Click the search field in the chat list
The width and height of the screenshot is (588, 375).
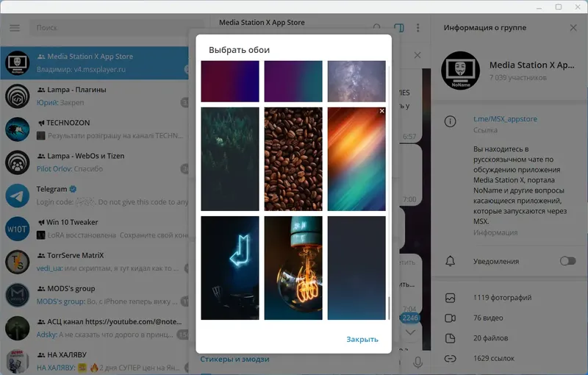[x=116, y=28]
